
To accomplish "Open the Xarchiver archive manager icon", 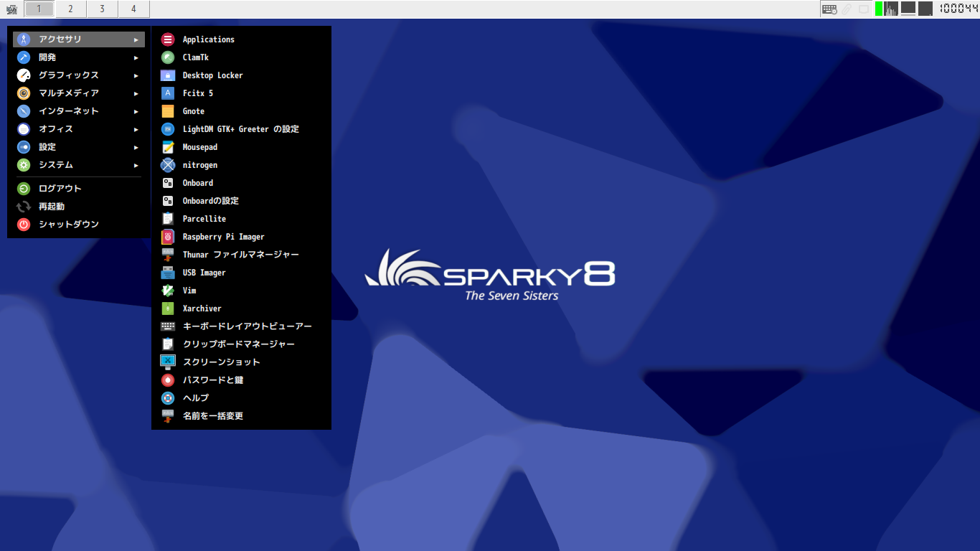I will (168, 309).
